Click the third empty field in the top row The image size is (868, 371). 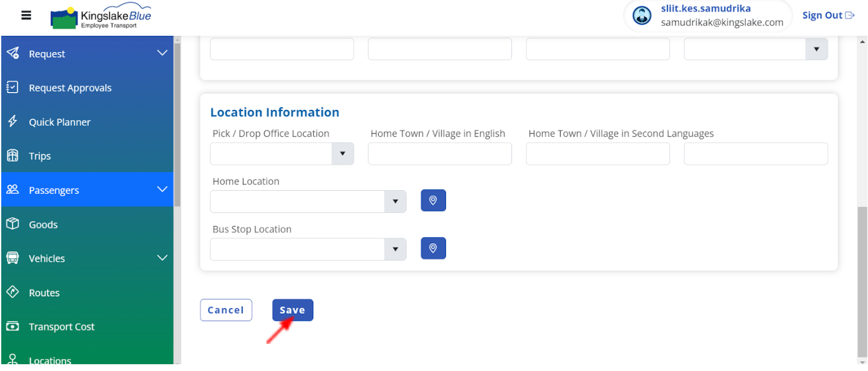pyautogui.click(x=598, y=49)
